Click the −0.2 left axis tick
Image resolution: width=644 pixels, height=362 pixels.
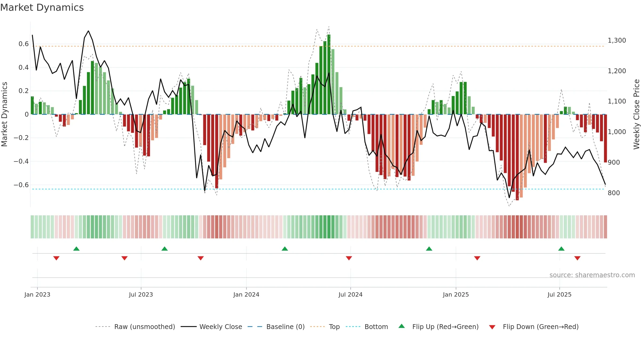[x=21, y=138]
